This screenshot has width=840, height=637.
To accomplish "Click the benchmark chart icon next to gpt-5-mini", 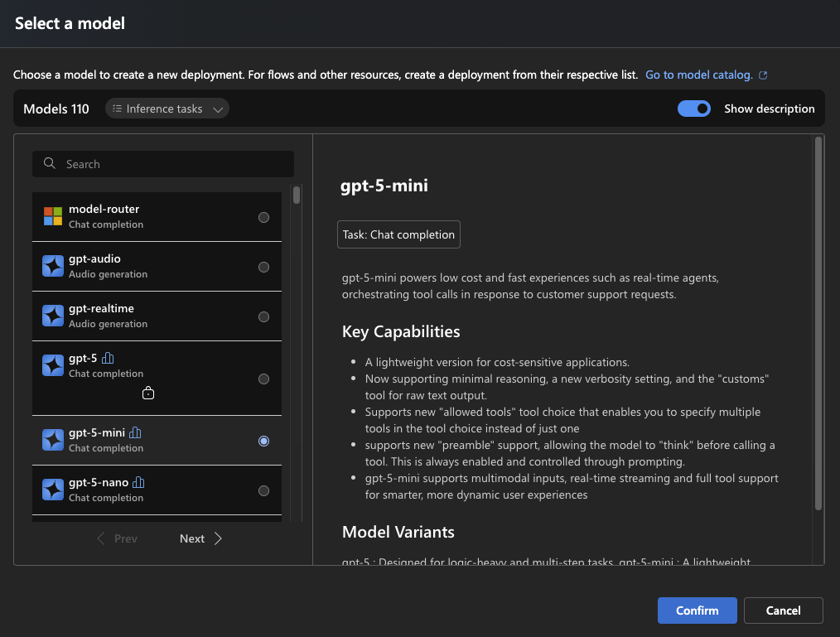I will point(136,432).
